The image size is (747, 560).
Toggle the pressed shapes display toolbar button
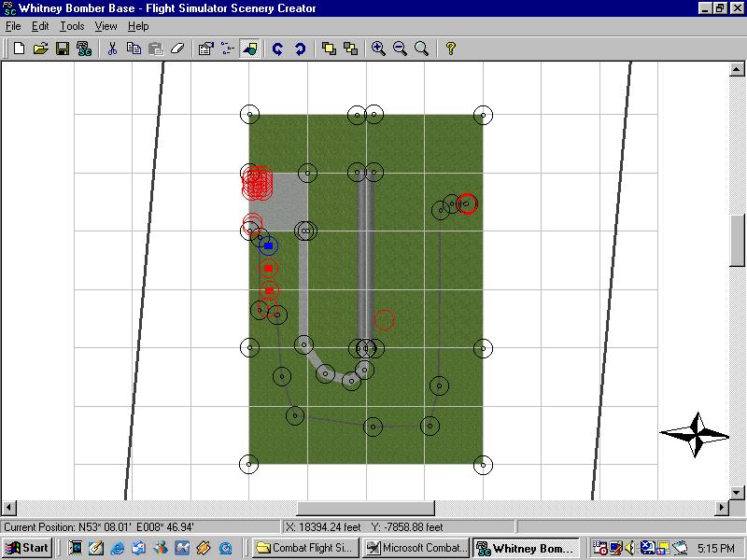[x=249, y=49]
